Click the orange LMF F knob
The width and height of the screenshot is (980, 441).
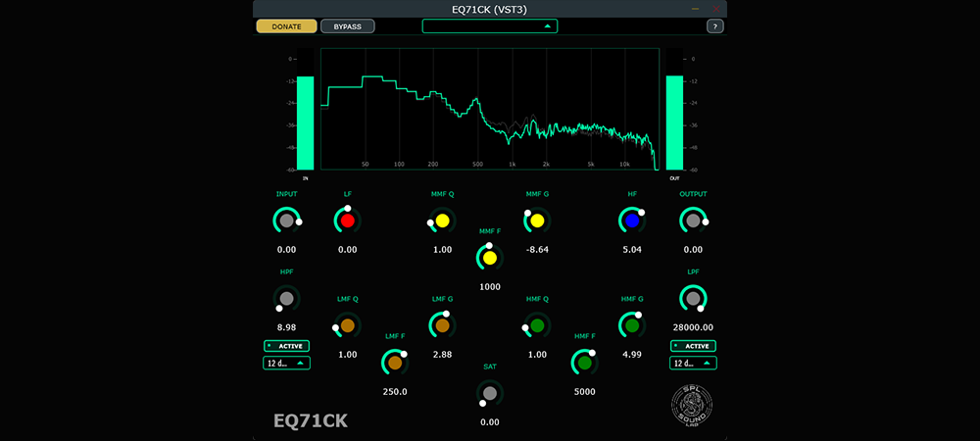395,363
